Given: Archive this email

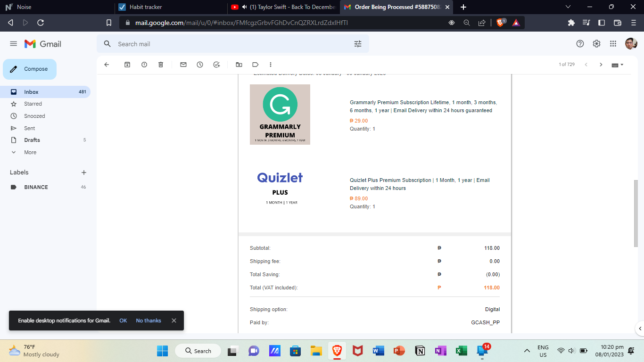Looking at the screenshot, I should click(127, 65).
